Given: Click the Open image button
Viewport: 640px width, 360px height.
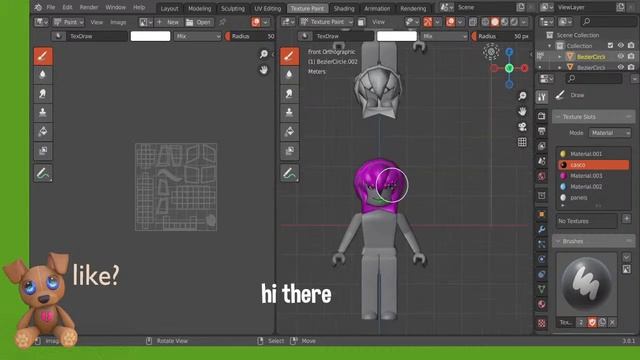Looking at the screenshot, I should (x=199, y=22).
